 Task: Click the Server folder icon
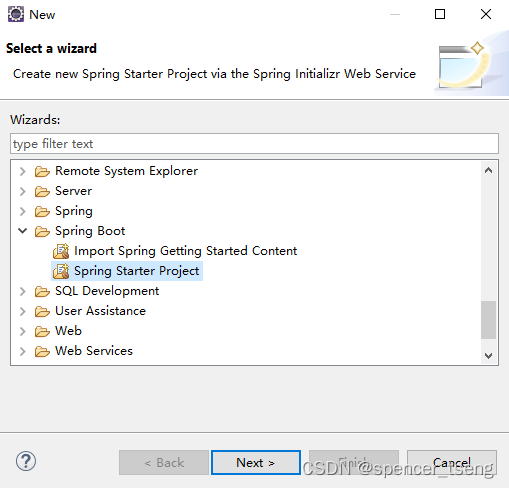[42, 192]
